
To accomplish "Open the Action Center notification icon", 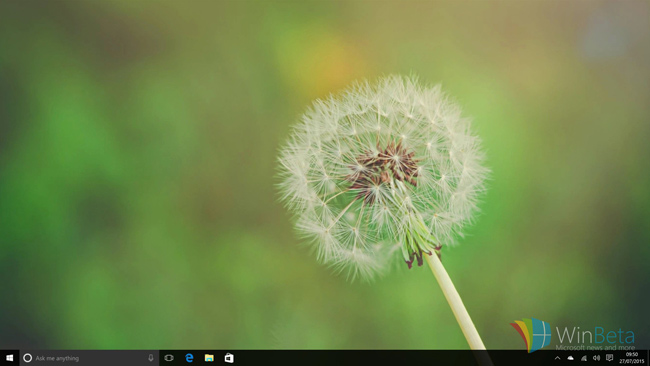I will point(609,358).
